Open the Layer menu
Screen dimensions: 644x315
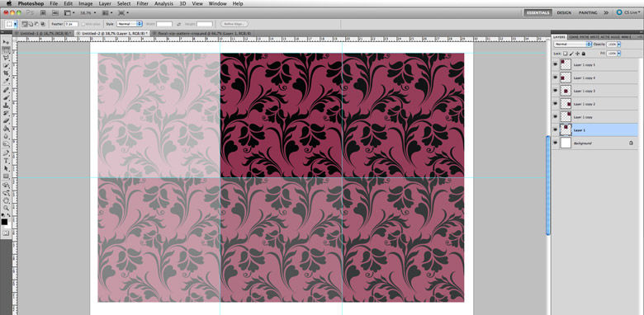point(105,3)
